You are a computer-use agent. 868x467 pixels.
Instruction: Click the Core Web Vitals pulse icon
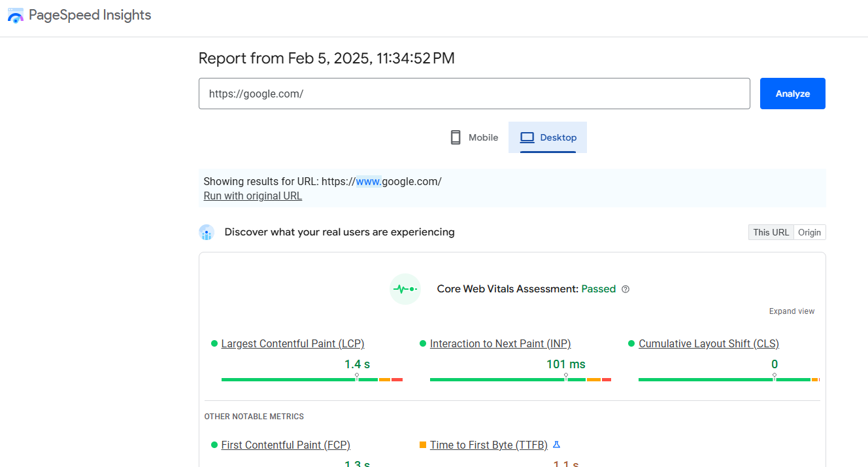pyautogui.click(x=405, y=289)
